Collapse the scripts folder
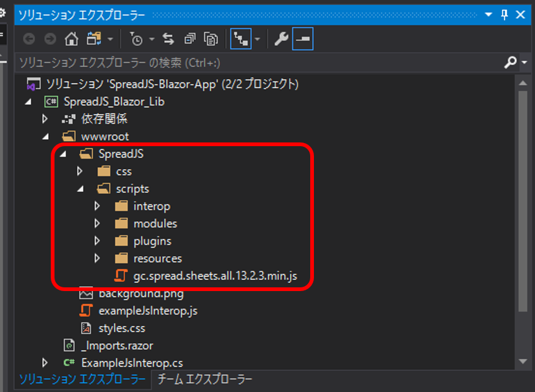The height and width of the screenshot is (392, 535). point(80,189)
